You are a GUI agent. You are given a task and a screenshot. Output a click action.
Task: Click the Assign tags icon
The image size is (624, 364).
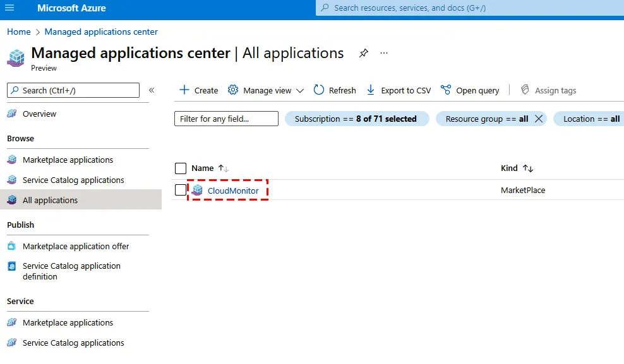[x=525, y=90]
